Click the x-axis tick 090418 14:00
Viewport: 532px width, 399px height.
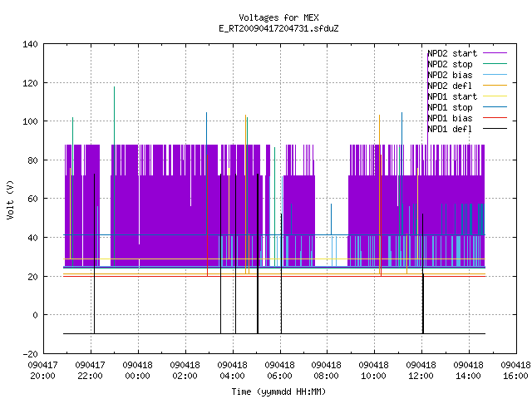click(x=468, y=371)
